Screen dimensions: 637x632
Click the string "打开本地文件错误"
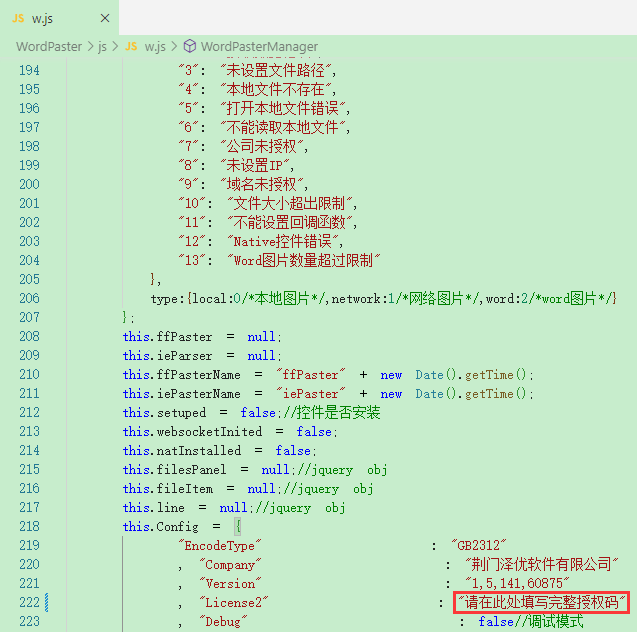[283, 108]
